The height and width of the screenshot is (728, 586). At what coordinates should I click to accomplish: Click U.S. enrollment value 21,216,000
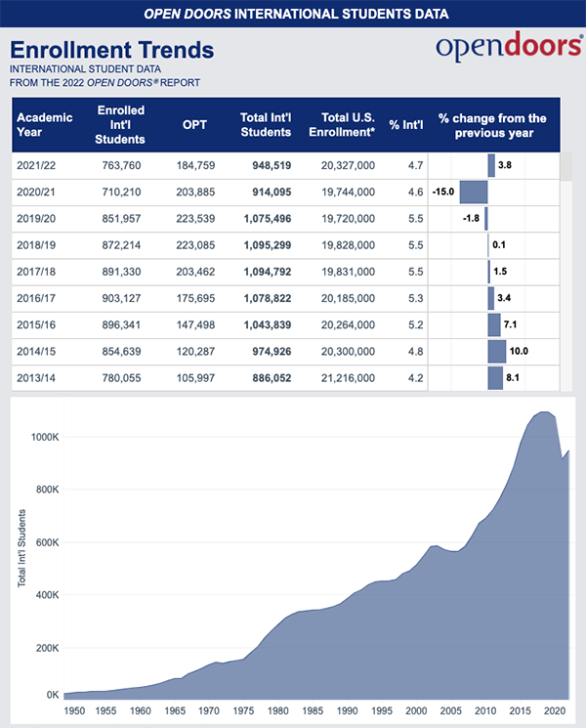click(x=348, y=378)
